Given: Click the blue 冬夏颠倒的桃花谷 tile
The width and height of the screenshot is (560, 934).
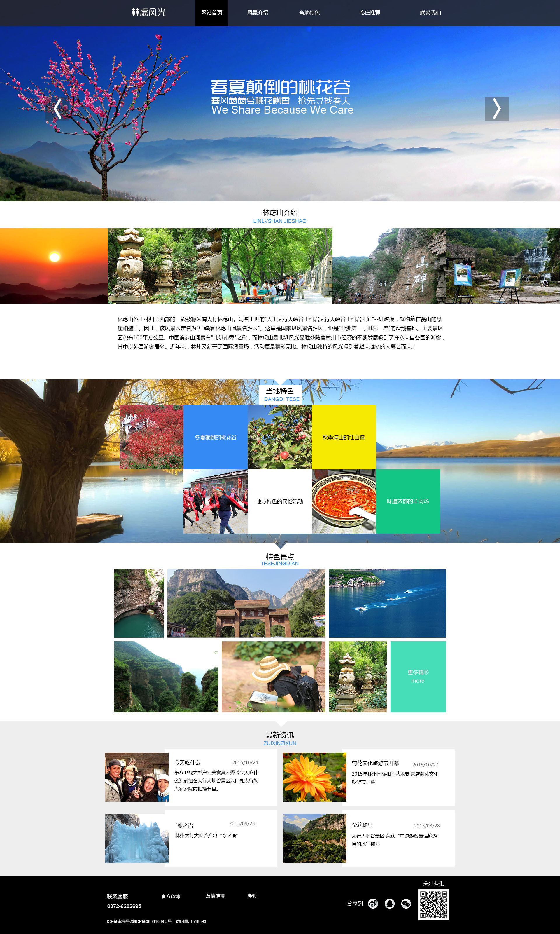Looking at the screenshot, I should click(216, 437).
